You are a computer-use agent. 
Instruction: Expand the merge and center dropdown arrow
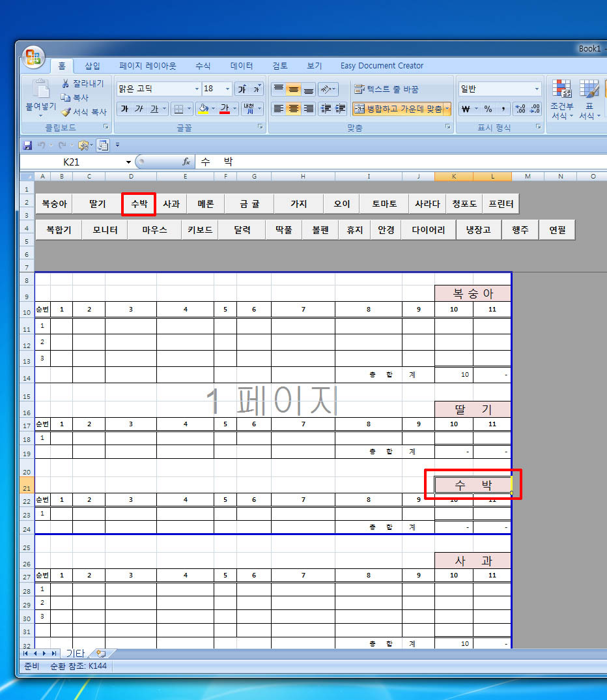click(x=447, y=108)
